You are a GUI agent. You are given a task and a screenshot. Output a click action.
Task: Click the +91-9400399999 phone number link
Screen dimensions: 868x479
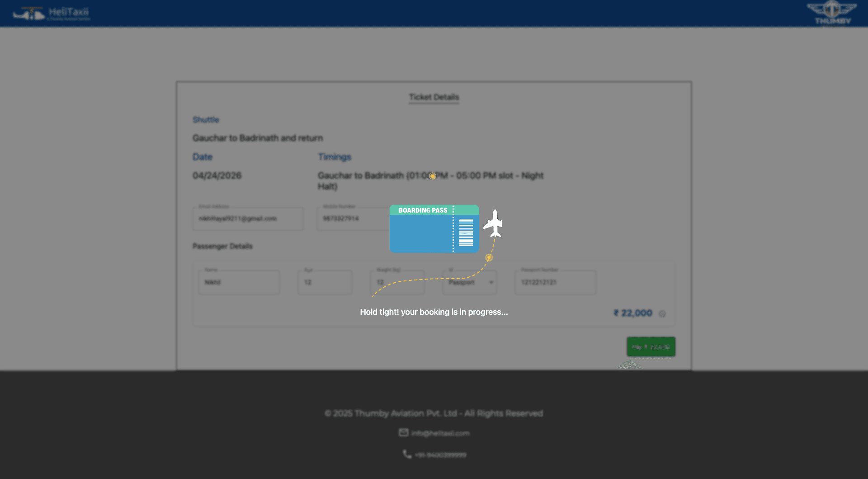441,454
